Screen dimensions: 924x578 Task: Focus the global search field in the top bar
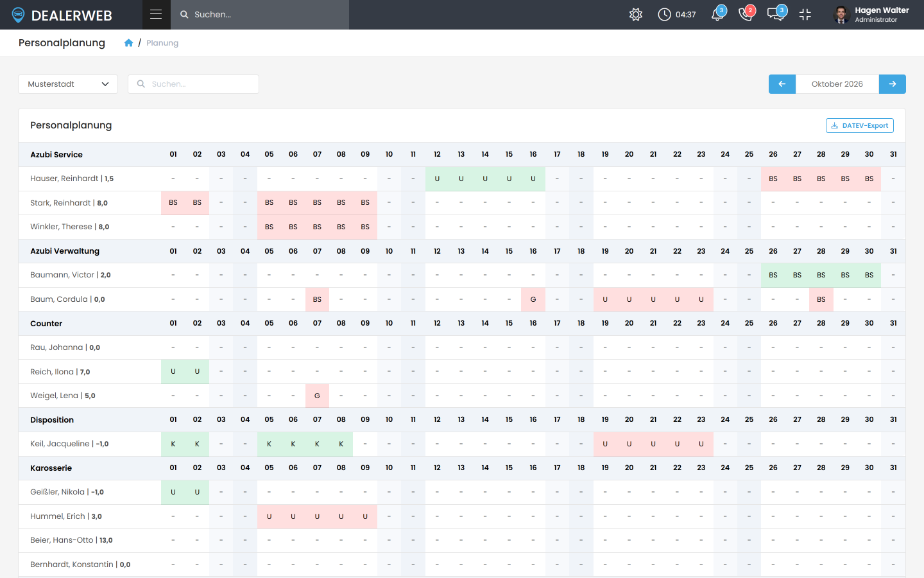[x=260, y=14]
